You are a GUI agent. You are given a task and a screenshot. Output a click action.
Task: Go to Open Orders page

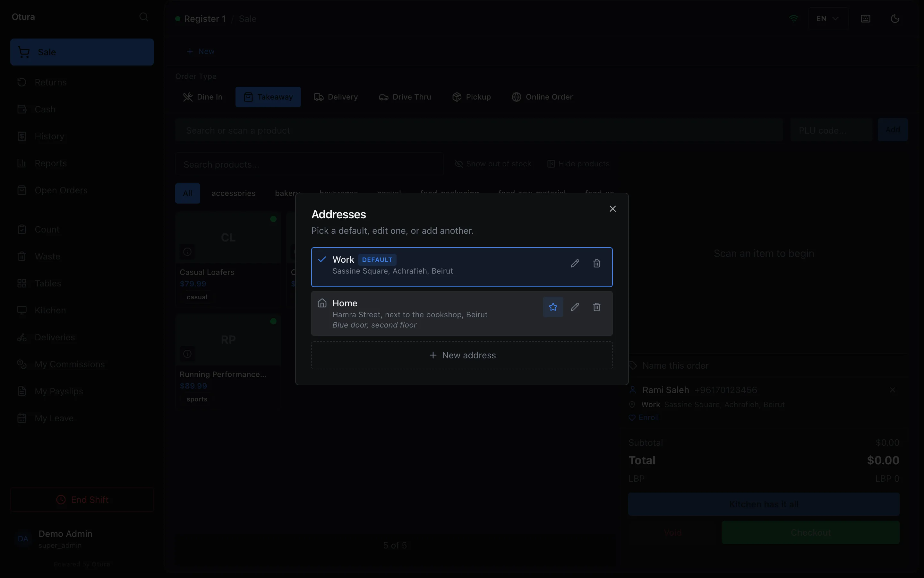click(82, 190)
